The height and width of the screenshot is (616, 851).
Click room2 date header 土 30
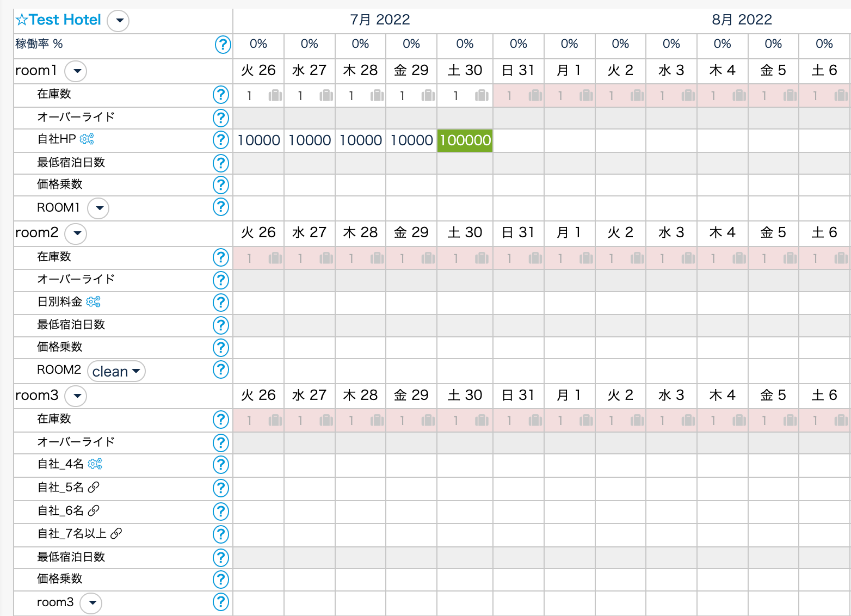465,233
